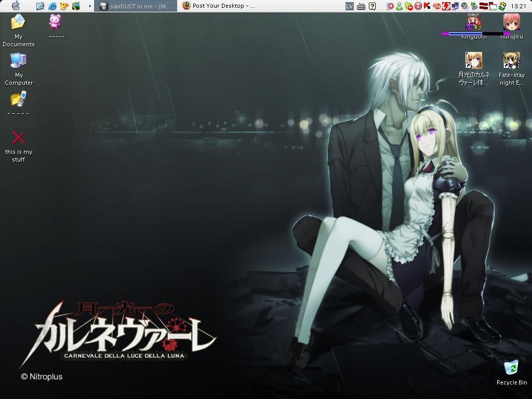Click the green landscape quick launch icon
This screenshot has height=399, width=532.
coord(76,6)
